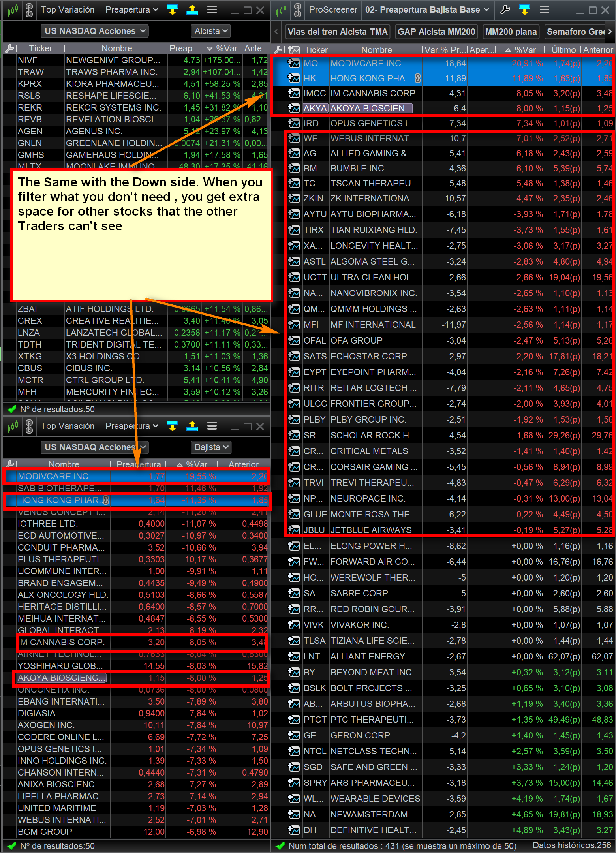Open the chart icon for BUMBLE INC. row
Viewport: 616px width, 853px height.
click(294, 169)
